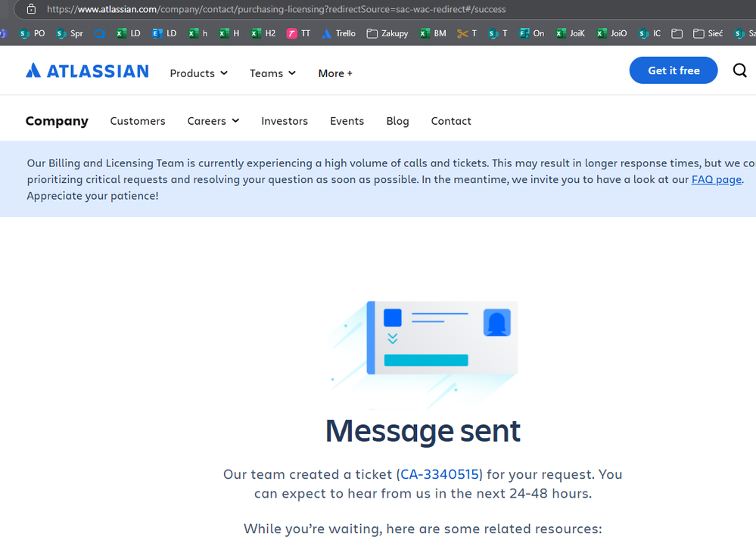
Task: Open the SharePoint IC bookmark
Action: point(649,33)
